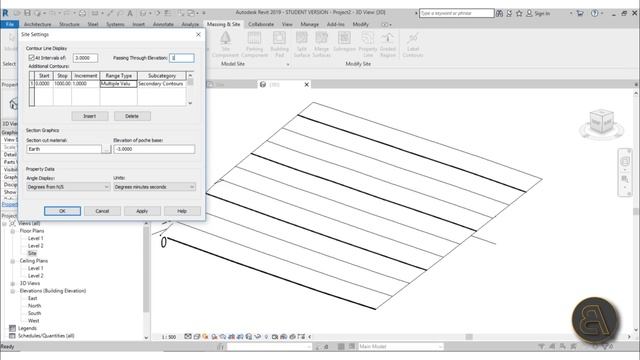Click the search binoculars icon
This screenshot has width=640, height=360.
click(x=499, y=13)
